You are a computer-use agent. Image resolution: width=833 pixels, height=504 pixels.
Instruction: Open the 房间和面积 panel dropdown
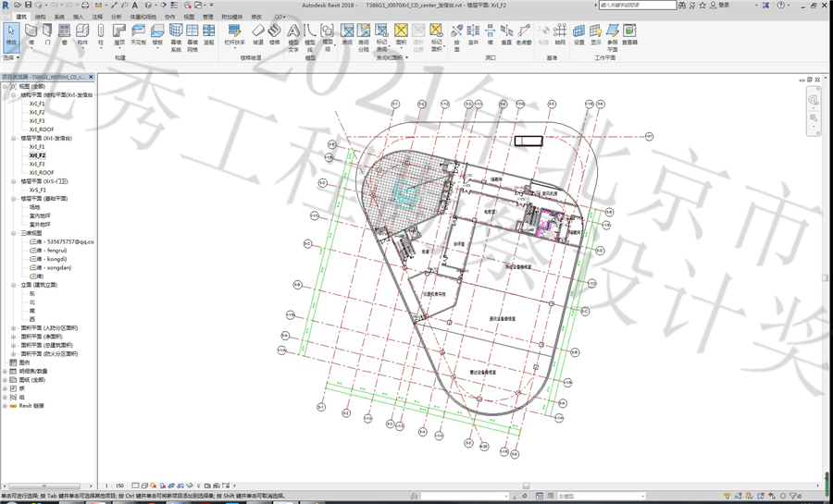[392, 57]
